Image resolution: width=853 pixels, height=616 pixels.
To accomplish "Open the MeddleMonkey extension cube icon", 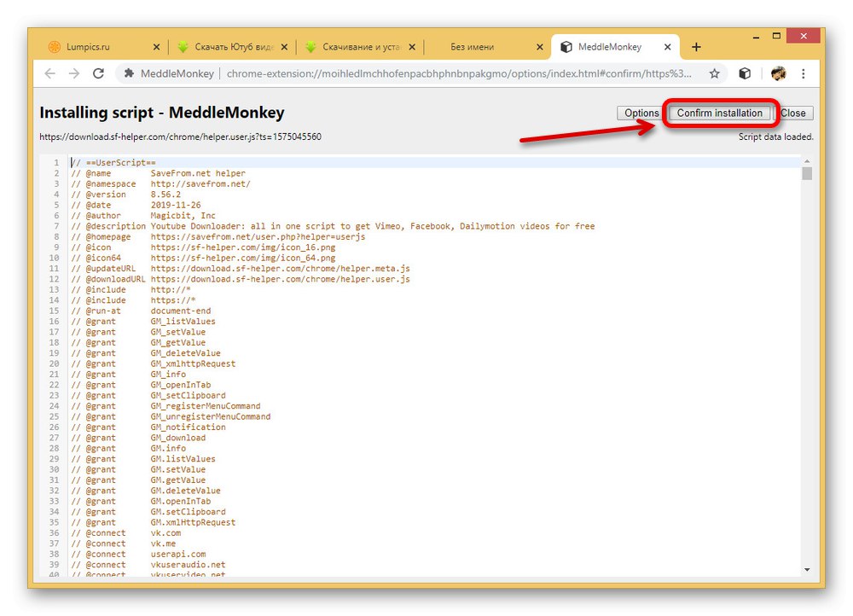I will click(x=745, y=73).
